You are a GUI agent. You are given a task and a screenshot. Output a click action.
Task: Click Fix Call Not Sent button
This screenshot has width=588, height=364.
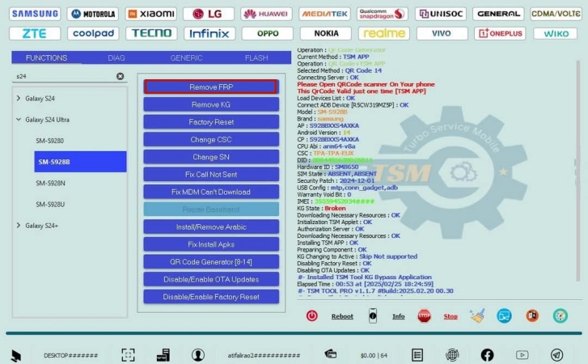coord(211,174)
